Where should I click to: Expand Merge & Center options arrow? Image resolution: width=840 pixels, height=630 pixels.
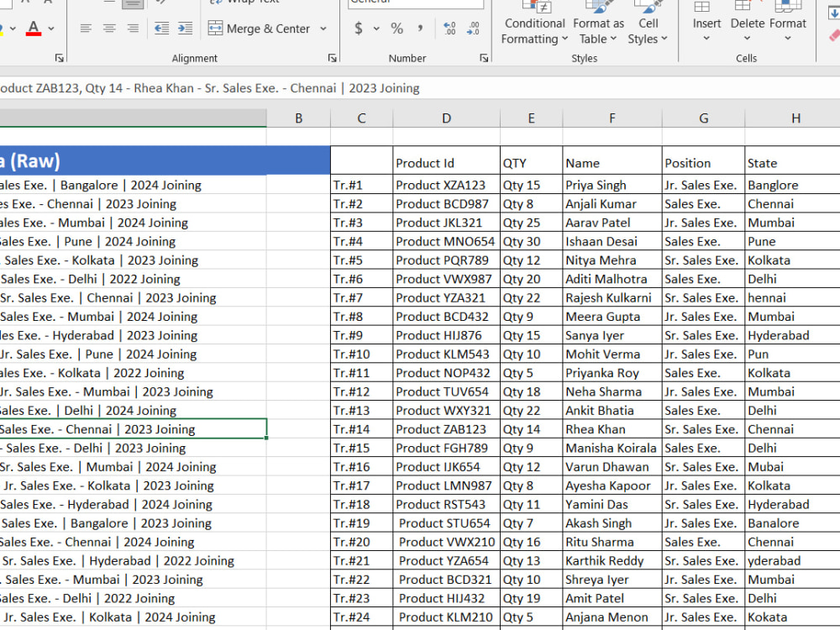click(x=323, y=29)
